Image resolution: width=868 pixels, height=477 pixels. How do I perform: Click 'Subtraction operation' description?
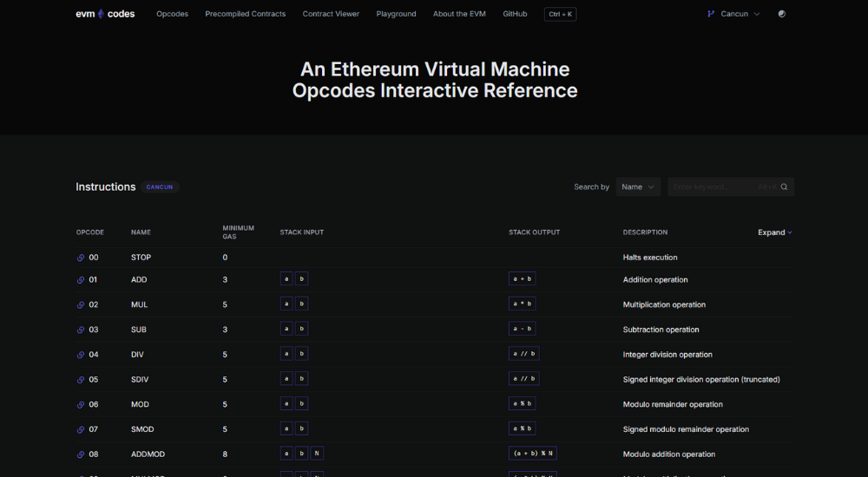point(661,330)
